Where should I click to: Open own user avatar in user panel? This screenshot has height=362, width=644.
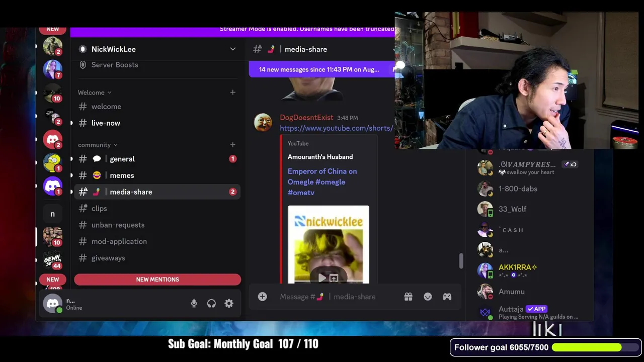coord(52,304)
